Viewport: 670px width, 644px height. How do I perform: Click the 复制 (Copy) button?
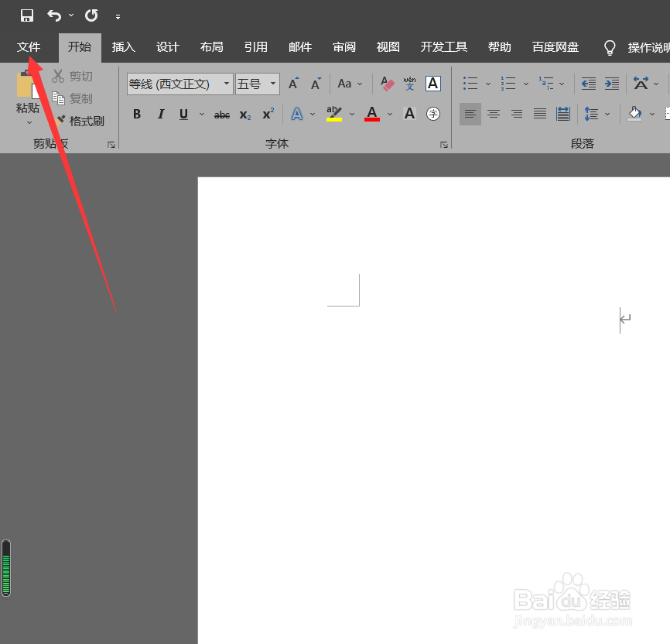pyautogui.click(x=72, y=98)
